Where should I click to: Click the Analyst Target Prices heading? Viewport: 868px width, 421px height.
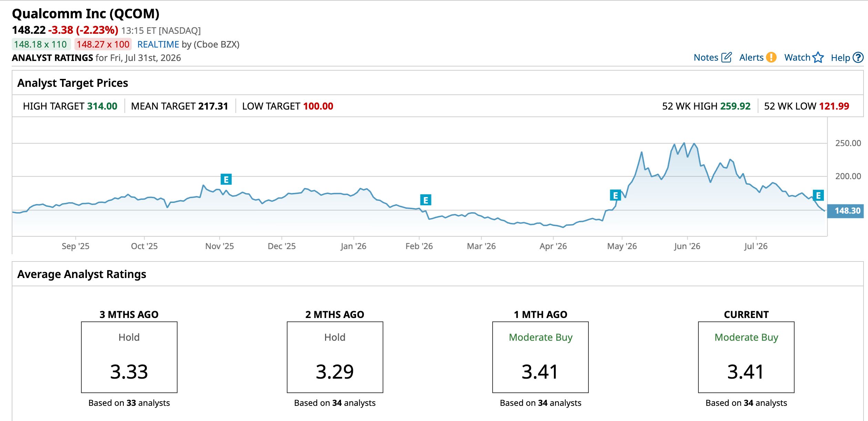coord(73,83)
